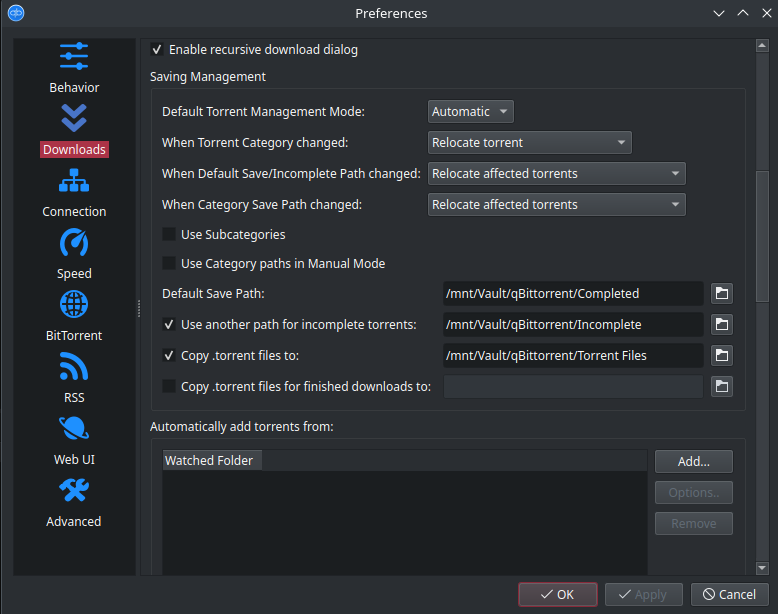Confirm settings with OK button

click(558, 594)
